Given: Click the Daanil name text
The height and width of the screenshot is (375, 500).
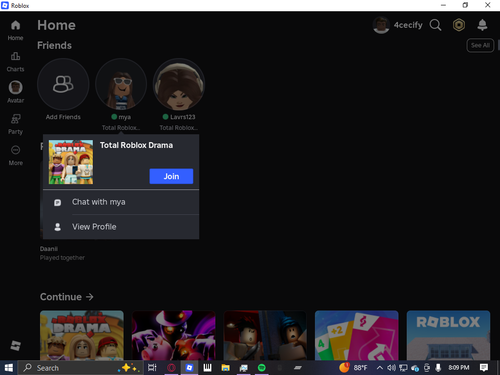Looking at the screenshot, I should (49, 249).
